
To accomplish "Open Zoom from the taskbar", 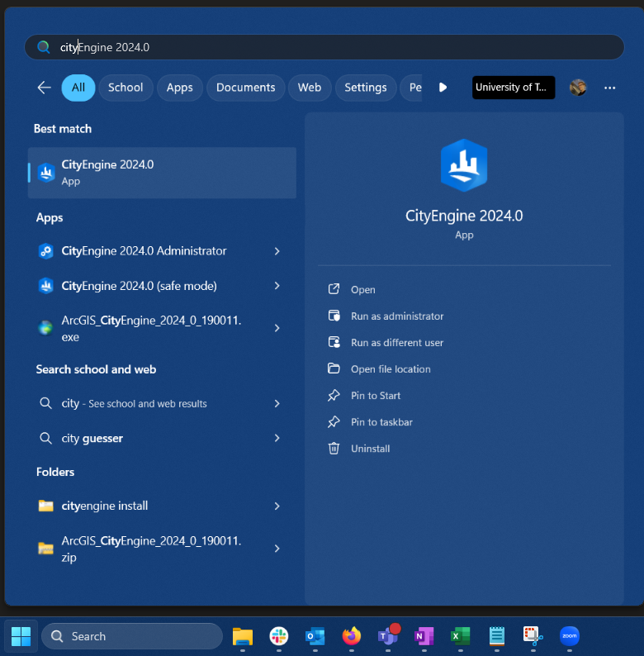I will pyautogui.click(x=570, y=636).
